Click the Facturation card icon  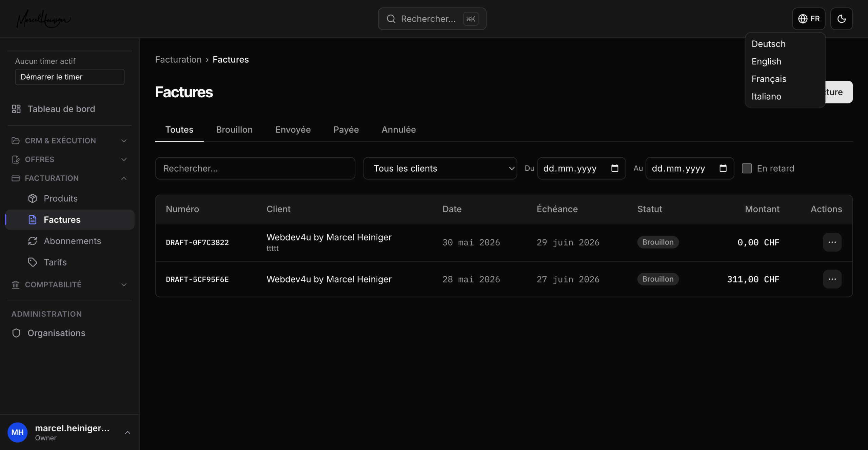16,178
